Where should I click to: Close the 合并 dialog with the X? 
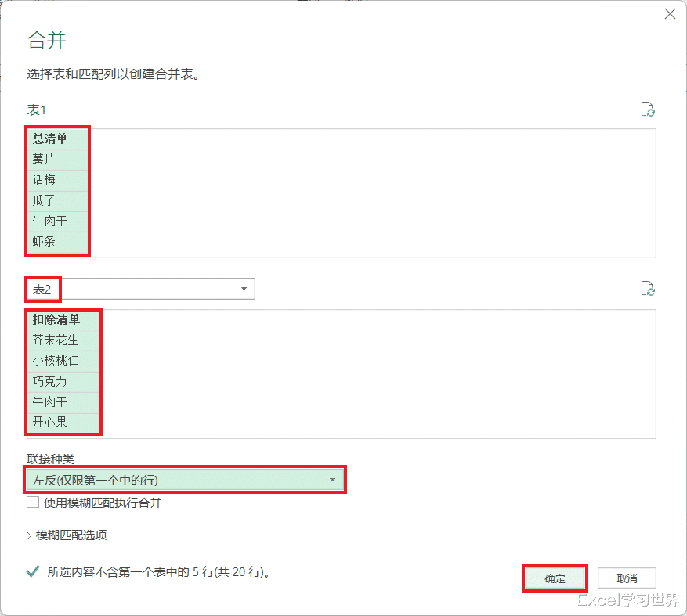click(x=670, y=14)
